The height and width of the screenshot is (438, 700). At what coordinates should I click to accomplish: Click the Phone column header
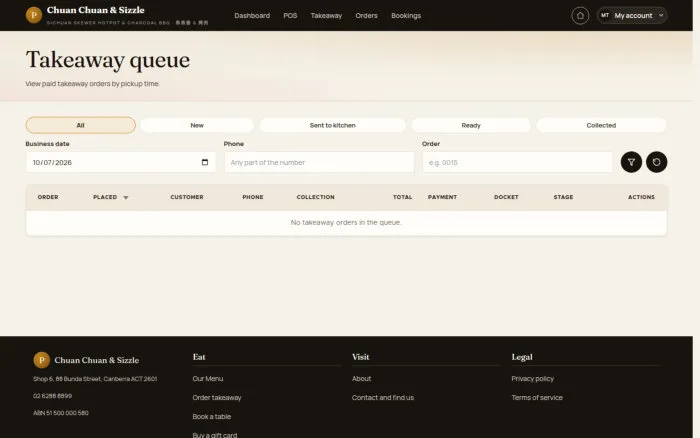coord(253,197)
